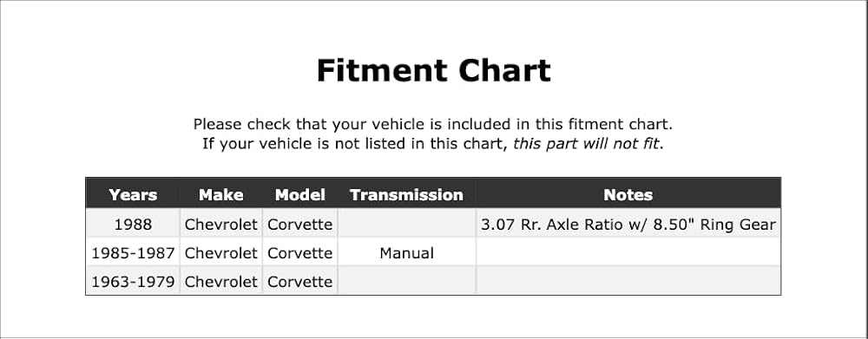The width and height of the screenshot is (868, 339).
Task: Click the 3.07 Rr. Axle Ratio note
Action: (x=628, y=225)
